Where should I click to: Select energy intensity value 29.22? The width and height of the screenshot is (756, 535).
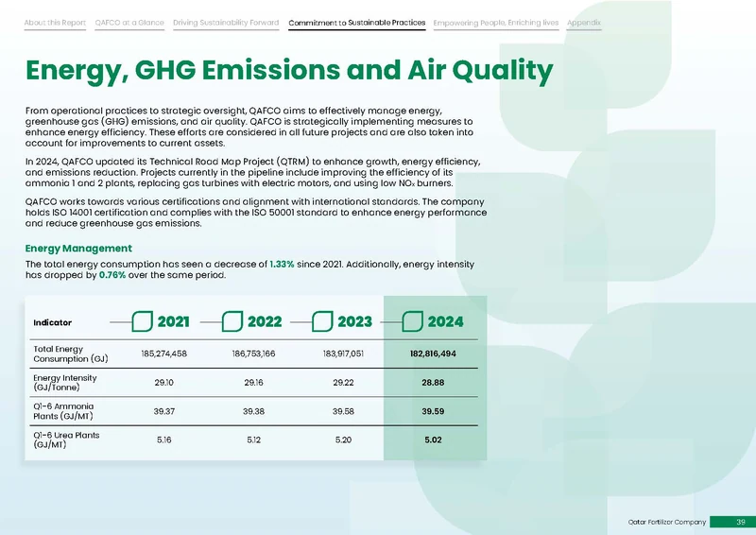343,383
